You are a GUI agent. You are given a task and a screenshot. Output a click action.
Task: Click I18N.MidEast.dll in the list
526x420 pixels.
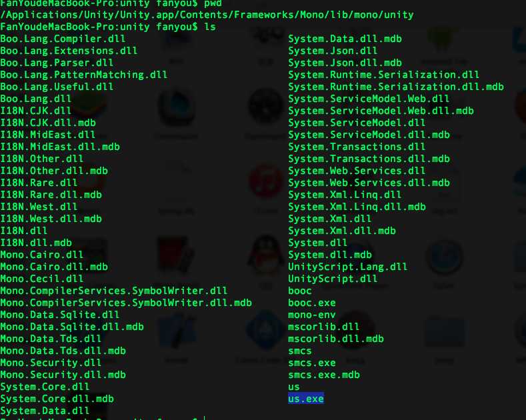coord(47,135)
